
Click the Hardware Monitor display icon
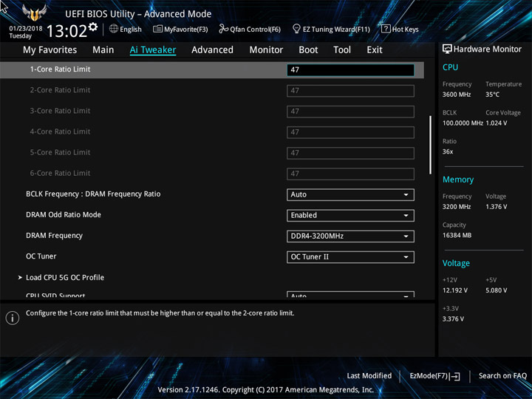(x=447, y=50)
